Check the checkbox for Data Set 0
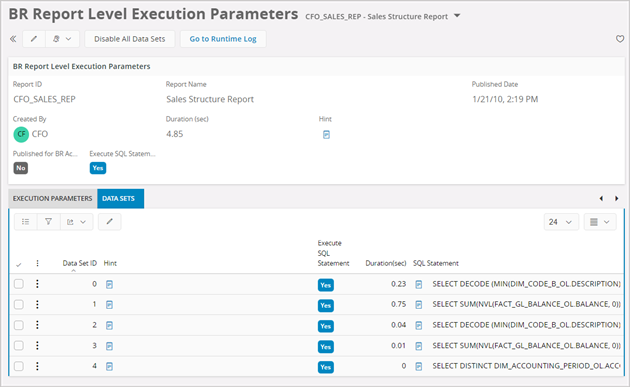The width and height of the screenshot is (630, 387). click(19, 284)
